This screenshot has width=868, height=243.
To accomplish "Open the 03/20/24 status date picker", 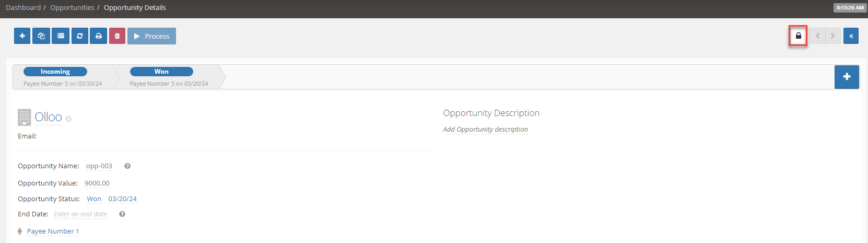I will (x=123, y=199).
